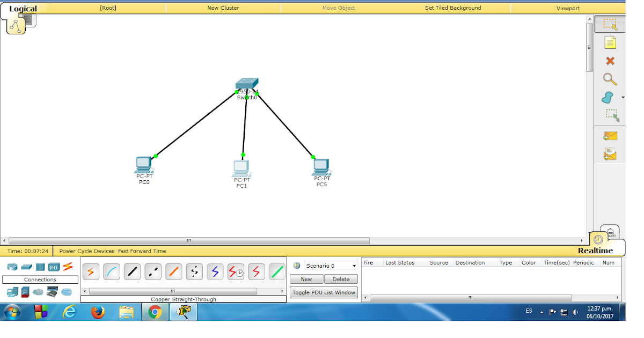Select the Inspect magnifying glass tool

611,79
